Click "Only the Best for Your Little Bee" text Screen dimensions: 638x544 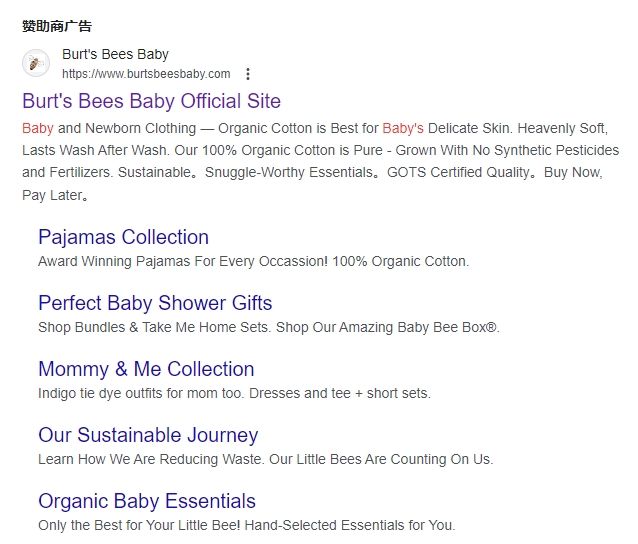click(x=148, y=525)
